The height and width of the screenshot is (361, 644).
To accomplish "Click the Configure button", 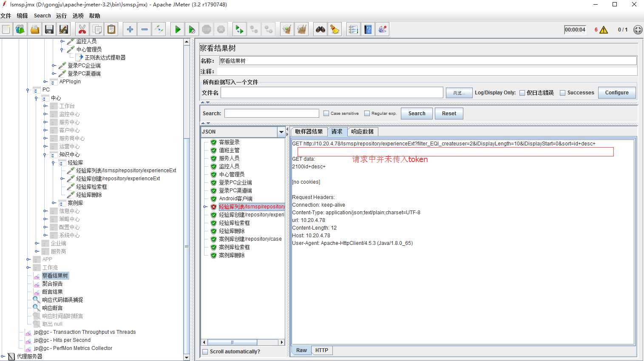I will tap(617, 93).
